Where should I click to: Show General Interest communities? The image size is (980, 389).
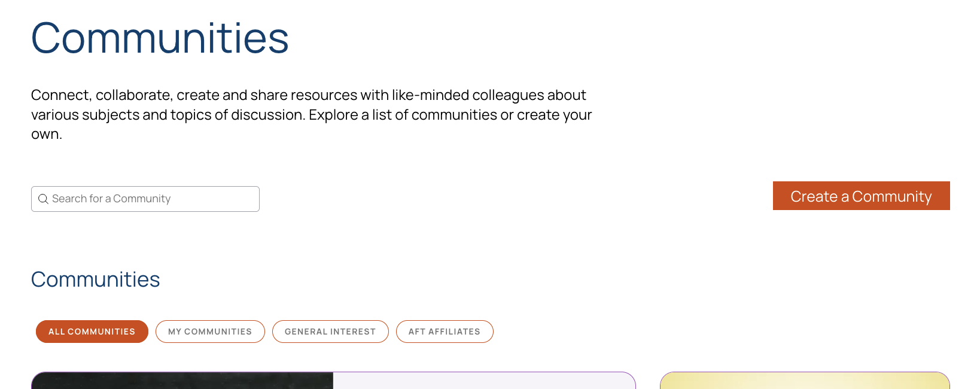pyautogui.click(x=330, y=332)
